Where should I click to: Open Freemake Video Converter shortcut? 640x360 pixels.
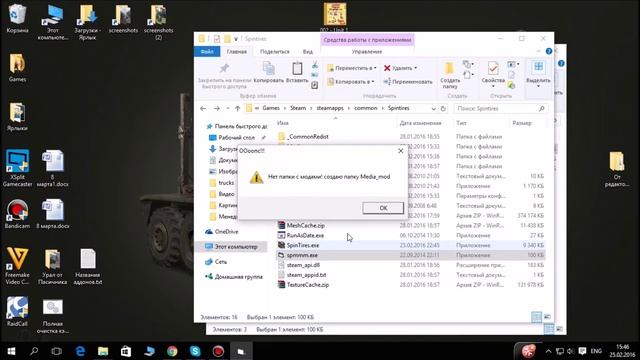click(x=17, y=265)
